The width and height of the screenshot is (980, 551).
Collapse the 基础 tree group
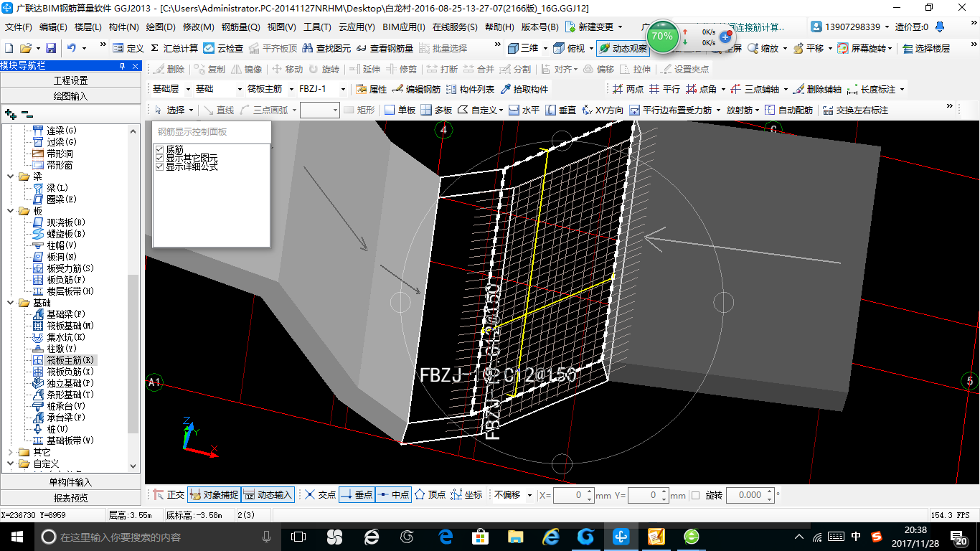tap(10, 303)
